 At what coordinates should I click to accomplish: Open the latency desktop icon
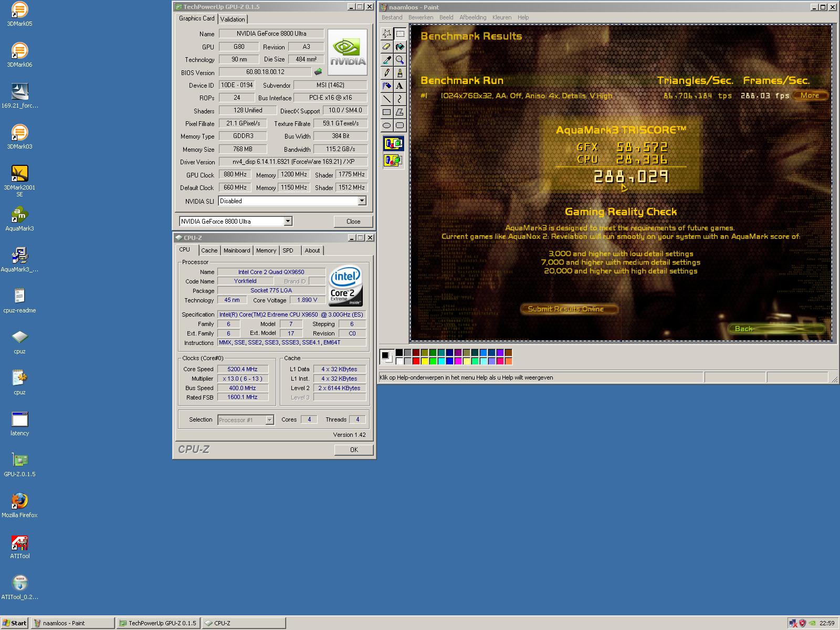tap(19, 424)
